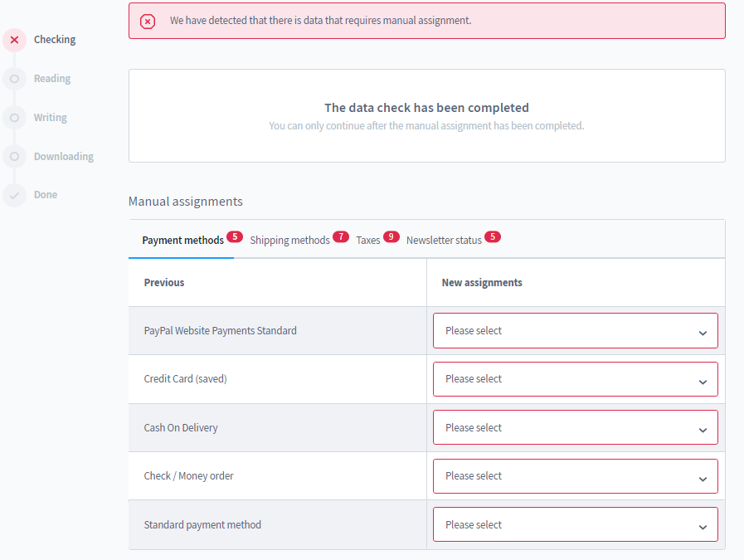
Task: Click the Reading step circle icon
Action: coord(14,79)
